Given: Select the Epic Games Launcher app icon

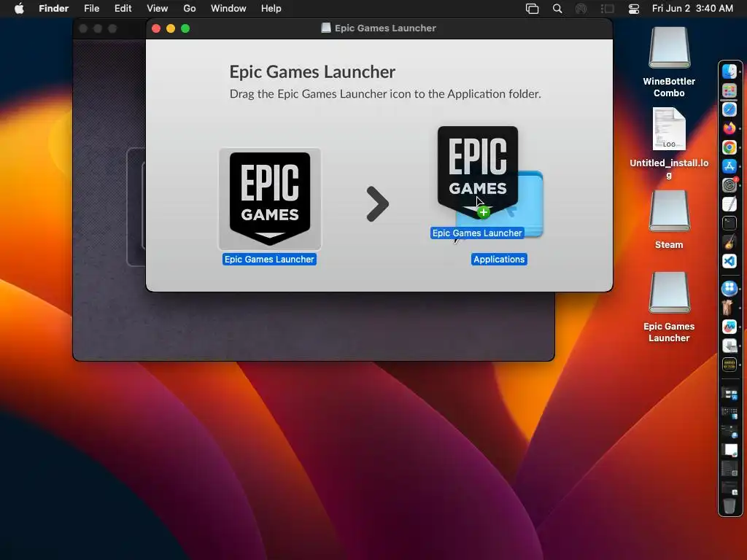Looking at the screenshot, I should [x=270, y=199].
